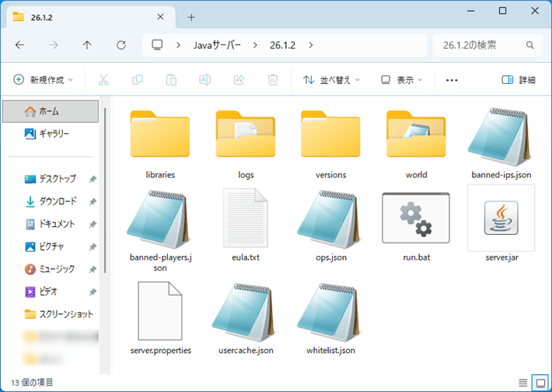The image size is (552, 392).
Task: Add a new tab
Action: [191, 17]
